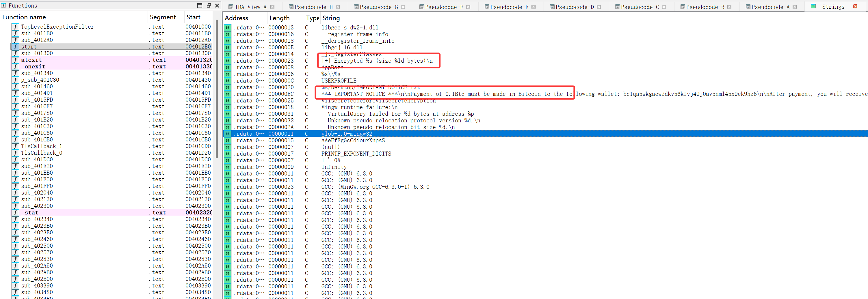The height and width of the screenshot is (299, 868).
Task: Sort functions by the Function name column
Action: pos(74,17)
